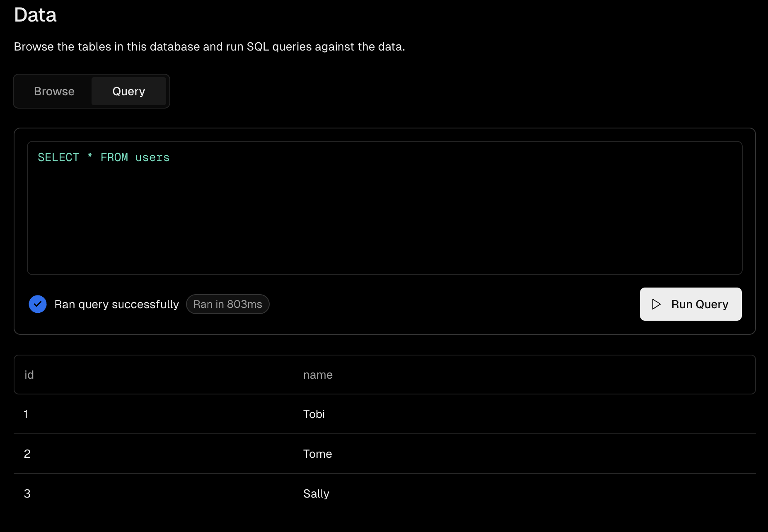Click the 'Ran in 803ms' badge
768x532 pixels.
click(x=228, y=304)
